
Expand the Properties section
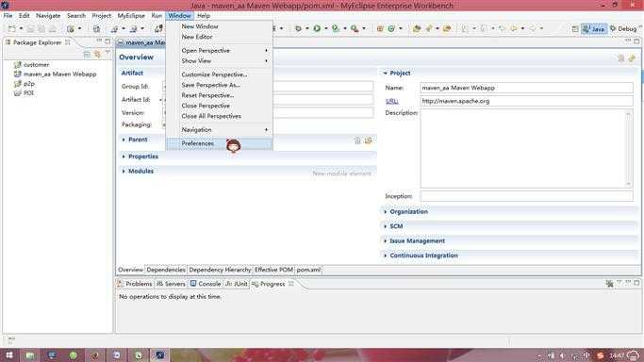(124, 156)
